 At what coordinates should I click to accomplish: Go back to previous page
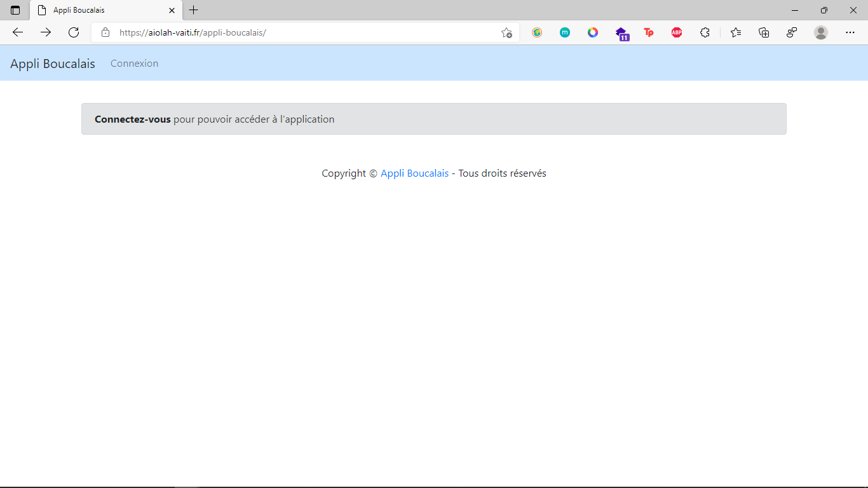pyautogui.click(x=18, y=32)
